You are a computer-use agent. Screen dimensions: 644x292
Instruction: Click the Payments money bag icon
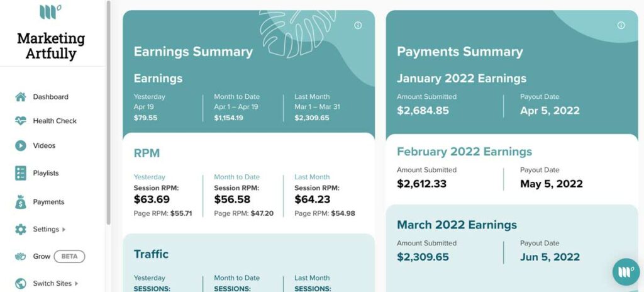pyautogui.click(x=21, y=202)
